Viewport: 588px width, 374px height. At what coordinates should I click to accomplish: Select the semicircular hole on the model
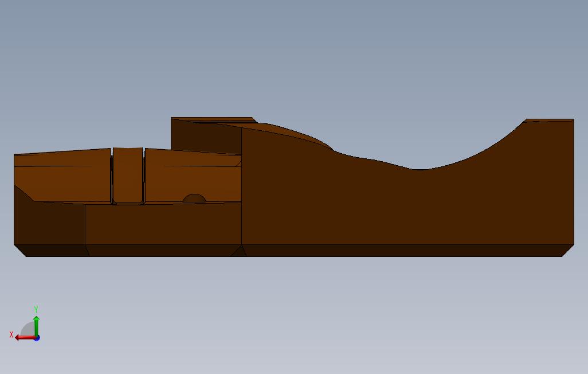[194, 198]
